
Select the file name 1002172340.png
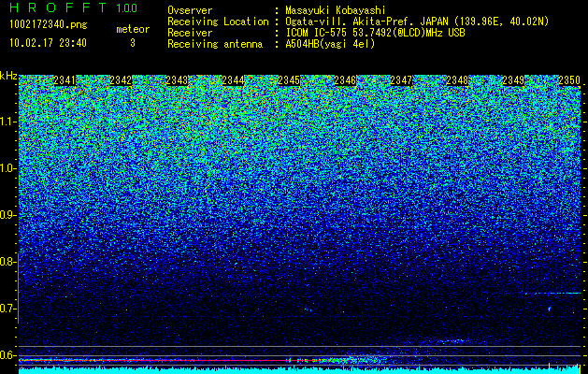pos(48,25)
